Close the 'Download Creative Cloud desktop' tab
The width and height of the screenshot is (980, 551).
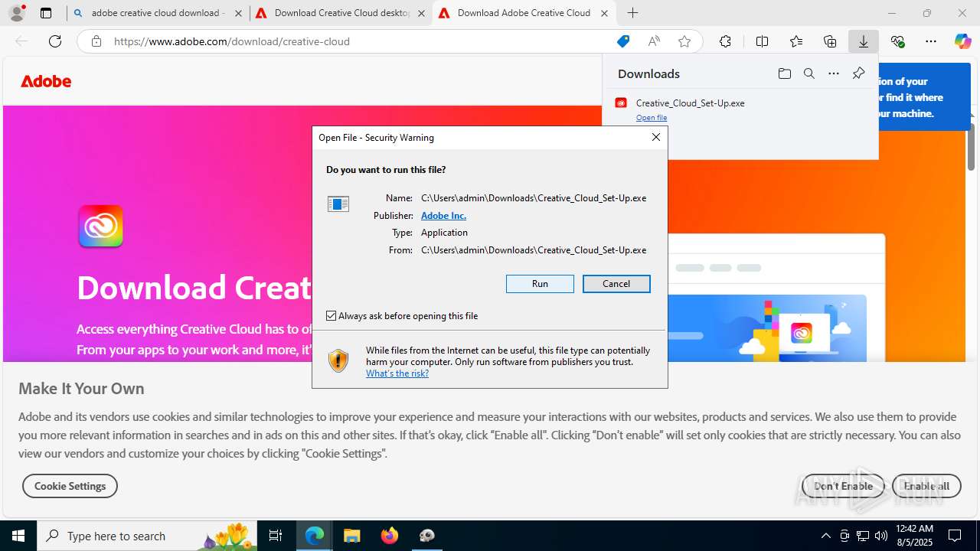coord(421,13)
